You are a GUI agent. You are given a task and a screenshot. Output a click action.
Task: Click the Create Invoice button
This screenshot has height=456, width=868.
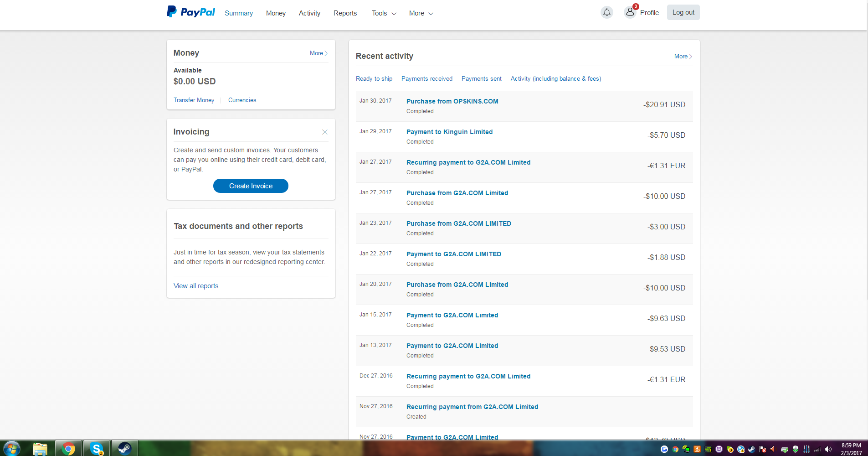251,186
